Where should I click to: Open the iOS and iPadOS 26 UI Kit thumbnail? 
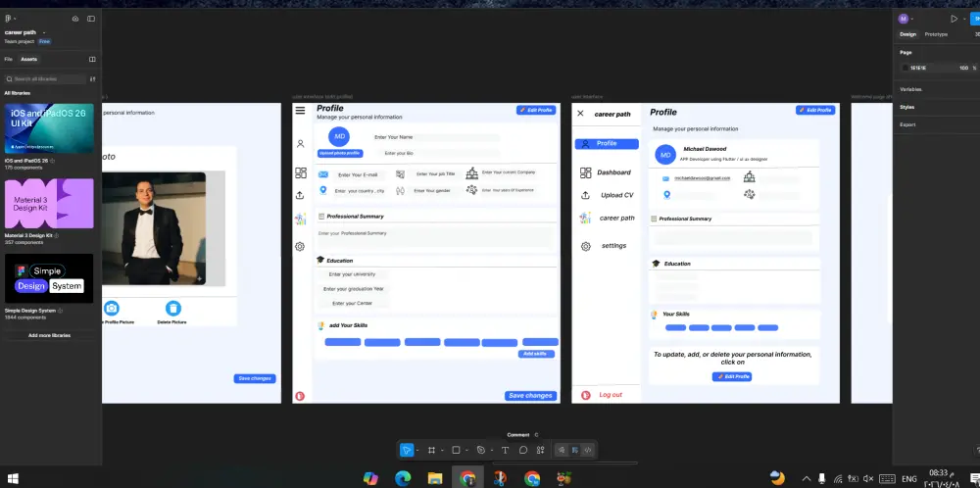pyautogui.click(x=49, y=128)
